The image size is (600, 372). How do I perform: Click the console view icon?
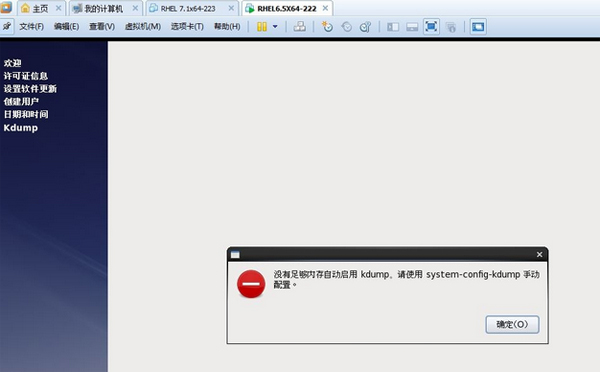tap(478, 27)
